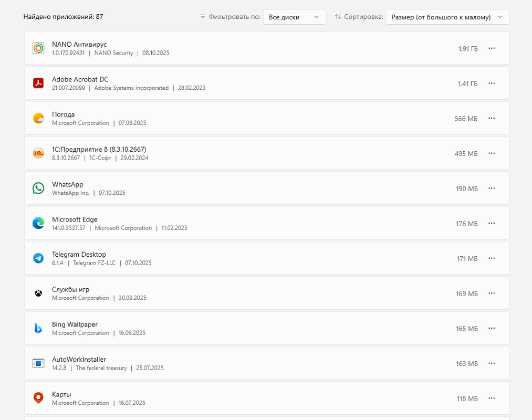Click the 163 МБ size value

coord(467,364)
